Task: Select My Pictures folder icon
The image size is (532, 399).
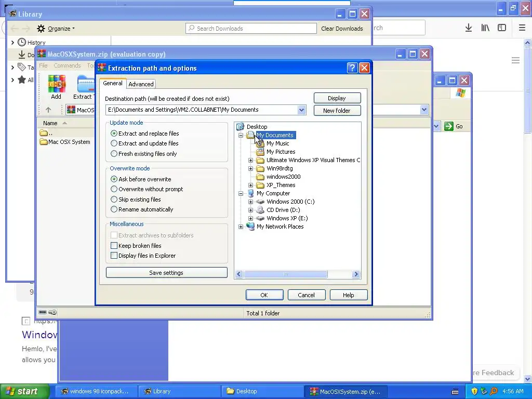Action: pyautogui.click(x=260, y=152)
